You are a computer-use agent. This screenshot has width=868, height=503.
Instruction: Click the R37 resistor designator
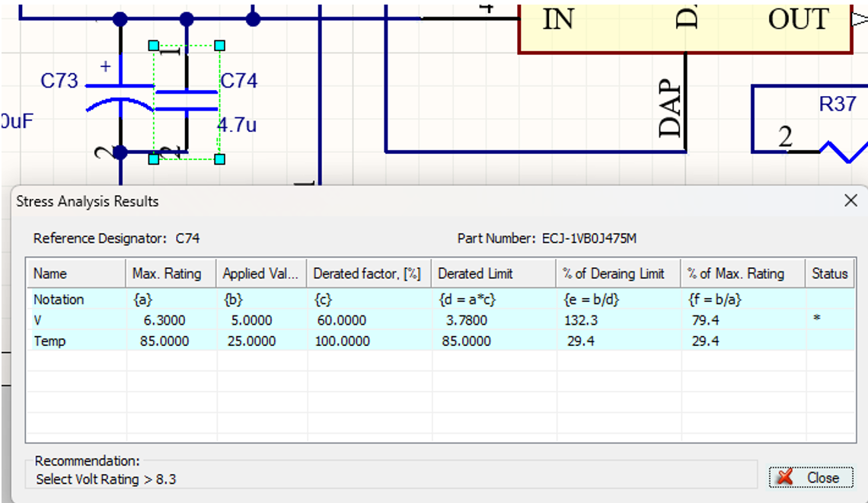pos(837,104)
